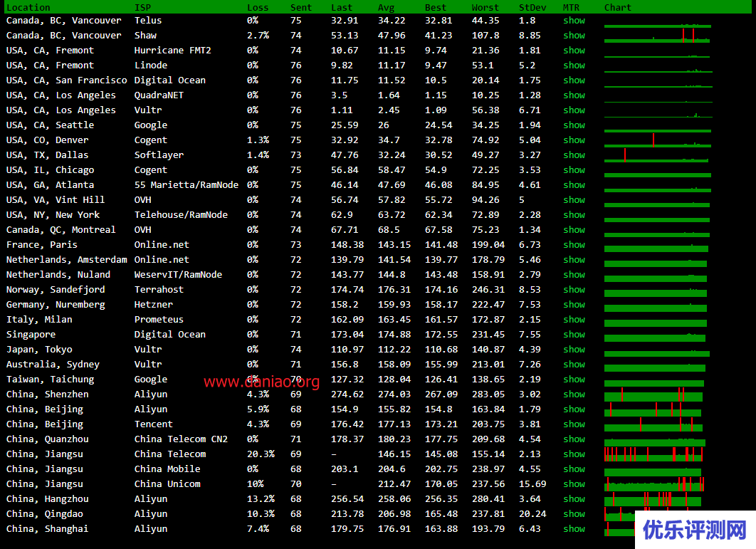Click the Worst column header
The width and height of the screenshot is (756, 549).
pyautogui.click(x=485, y=7)
